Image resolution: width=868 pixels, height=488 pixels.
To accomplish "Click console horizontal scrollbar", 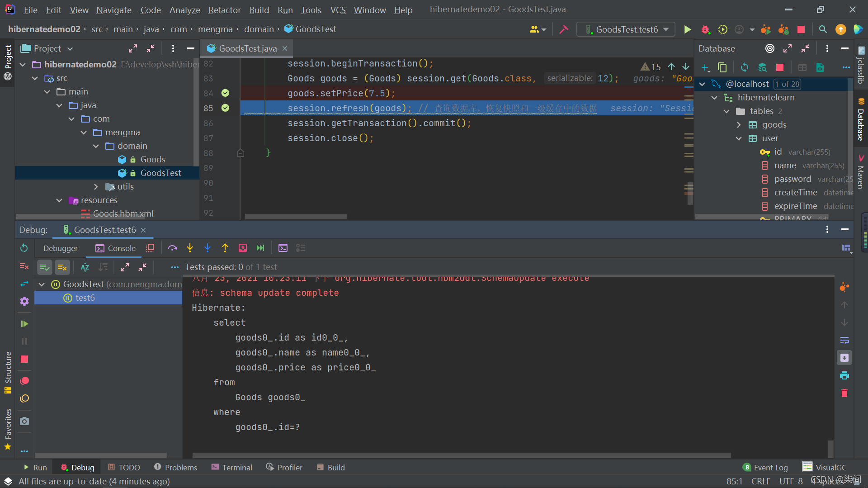I will point(461,455).
